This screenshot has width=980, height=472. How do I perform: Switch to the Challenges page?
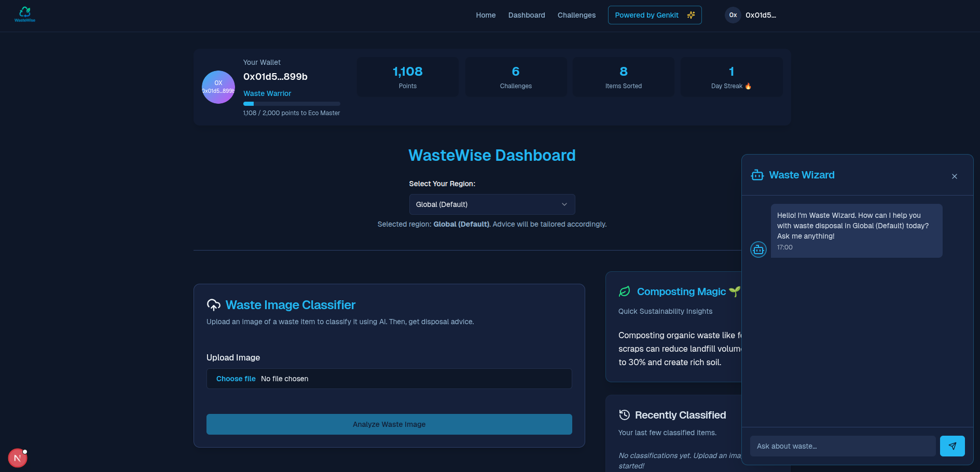tap(576, 15)
